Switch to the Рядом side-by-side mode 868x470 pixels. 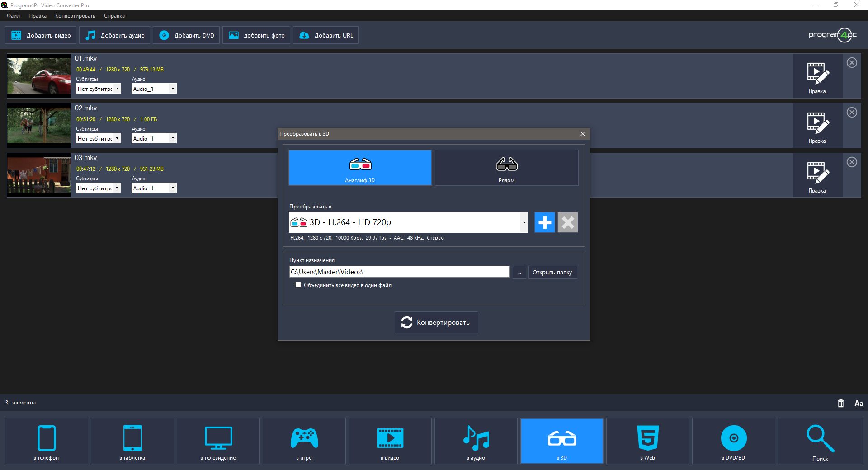tap(506, 168)
